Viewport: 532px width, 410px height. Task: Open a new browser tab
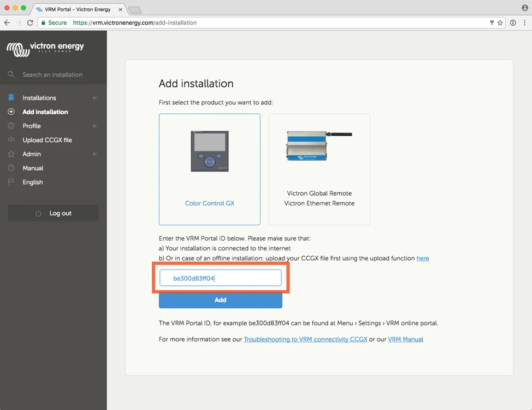coord(135,10)
